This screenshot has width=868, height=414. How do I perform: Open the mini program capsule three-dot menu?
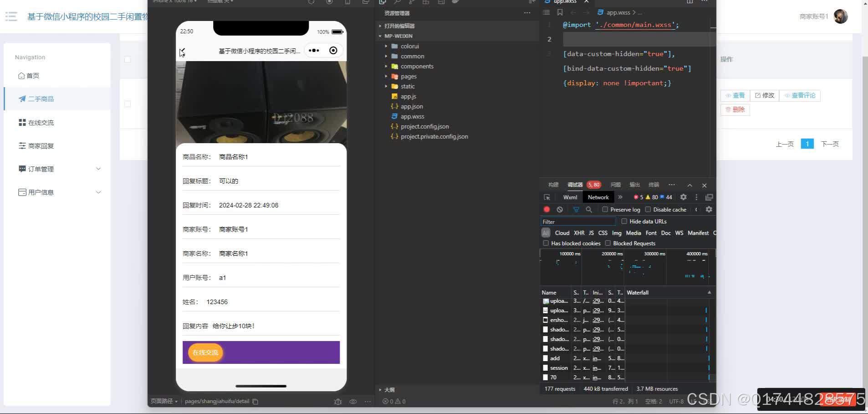pyautogui.click(x=314, y=51)
